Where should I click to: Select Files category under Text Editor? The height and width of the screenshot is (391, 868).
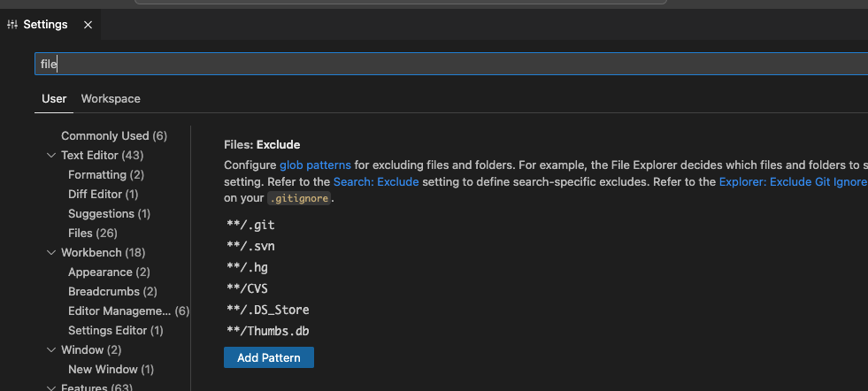[x=92, y=234]
